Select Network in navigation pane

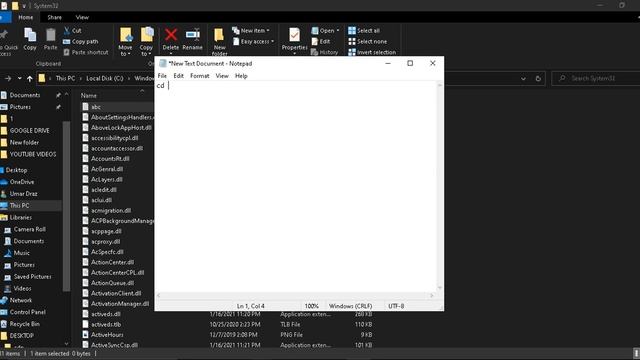pos(20,300)
